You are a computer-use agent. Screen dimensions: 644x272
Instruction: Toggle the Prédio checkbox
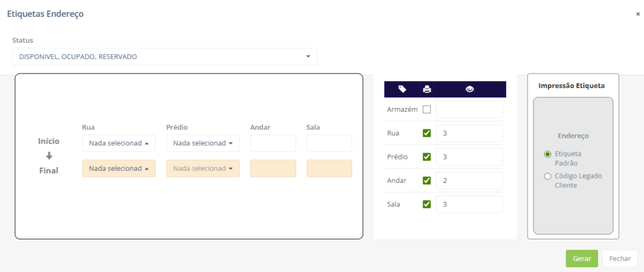[x=427, y=157]
